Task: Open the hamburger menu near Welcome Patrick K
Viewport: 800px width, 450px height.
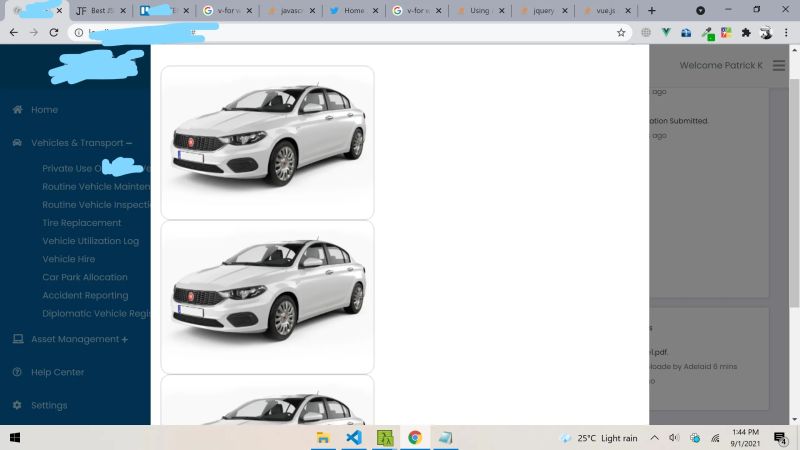Action: 779,65
